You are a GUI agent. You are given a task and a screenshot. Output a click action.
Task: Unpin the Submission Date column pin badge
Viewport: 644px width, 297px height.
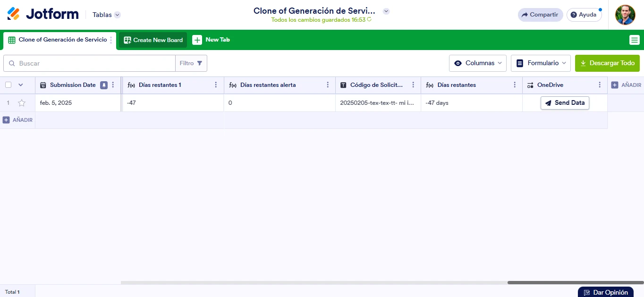click(x=104, y=85)
